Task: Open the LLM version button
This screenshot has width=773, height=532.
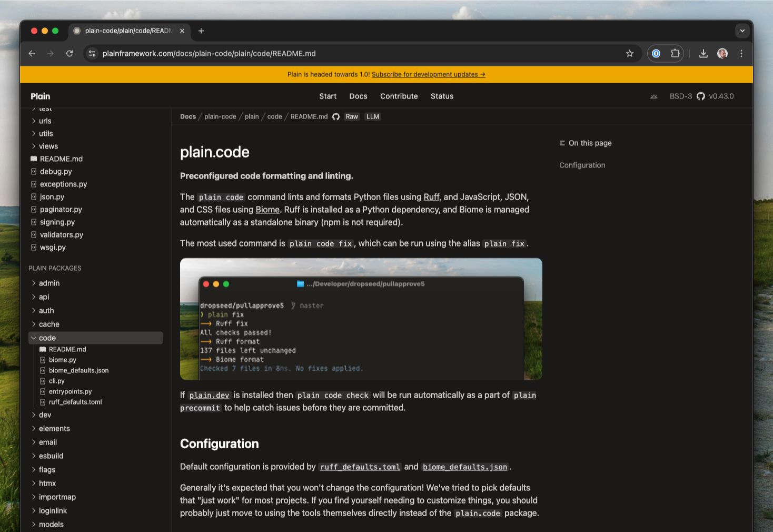Action: pos(373,116)
